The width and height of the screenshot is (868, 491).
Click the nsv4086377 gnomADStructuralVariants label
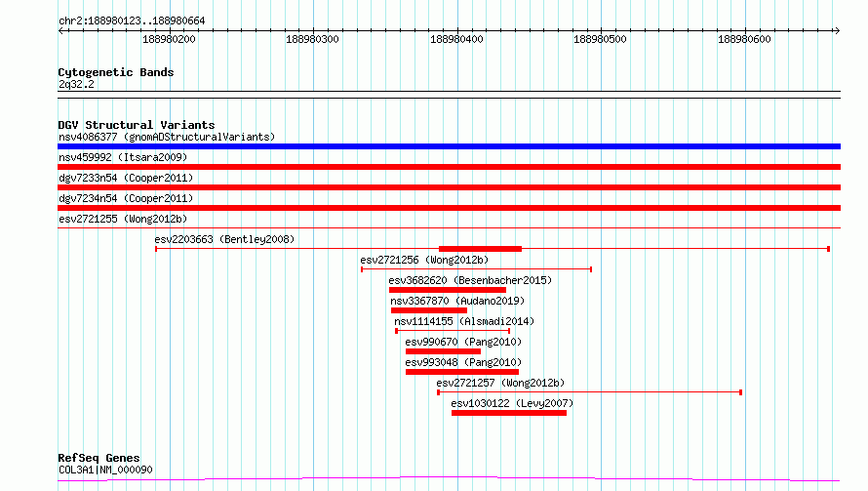167,137
